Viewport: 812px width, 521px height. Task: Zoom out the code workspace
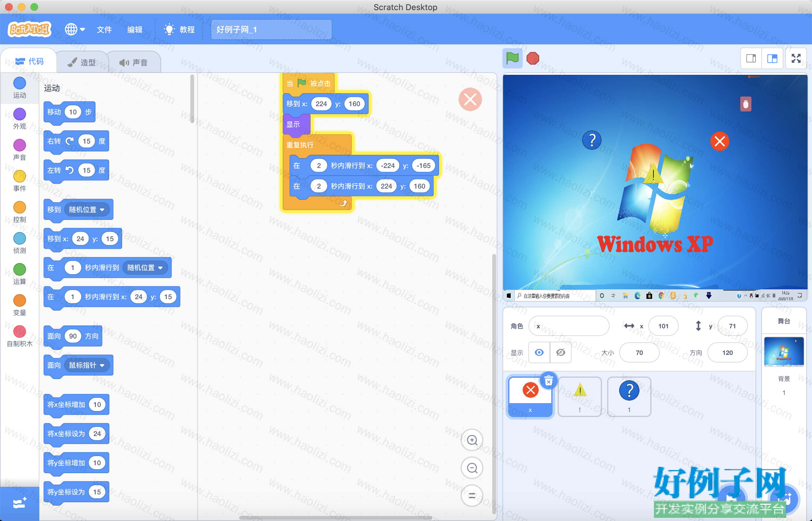pos(472,468)
